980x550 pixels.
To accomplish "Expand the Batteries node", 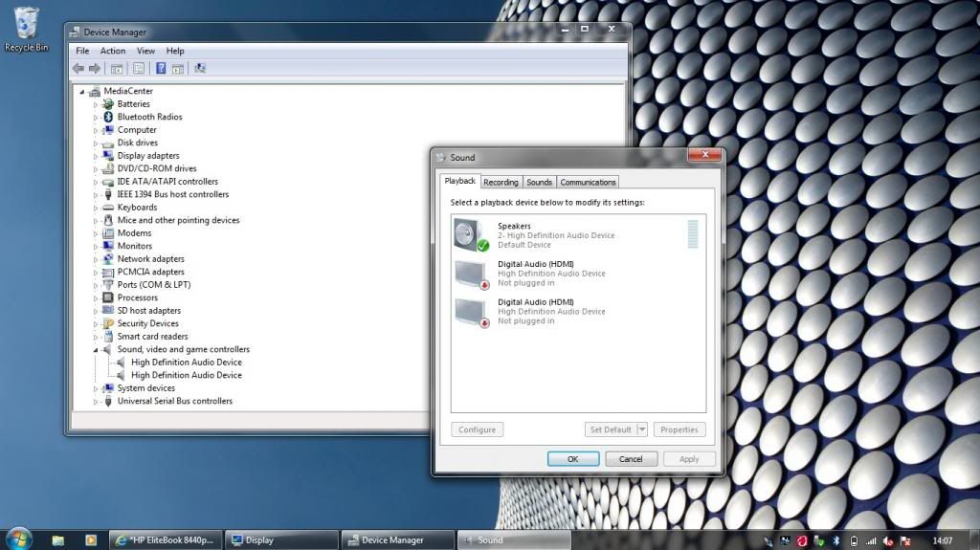I will (x=96, y=104).
